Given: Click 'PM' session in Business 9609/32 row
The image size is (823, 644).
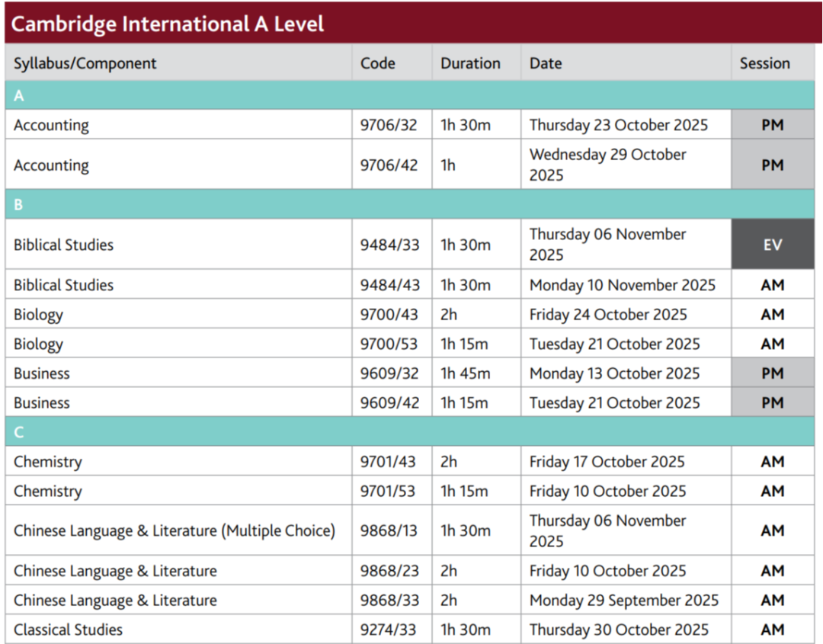Looking at the screenshot, I should [773, 373].
